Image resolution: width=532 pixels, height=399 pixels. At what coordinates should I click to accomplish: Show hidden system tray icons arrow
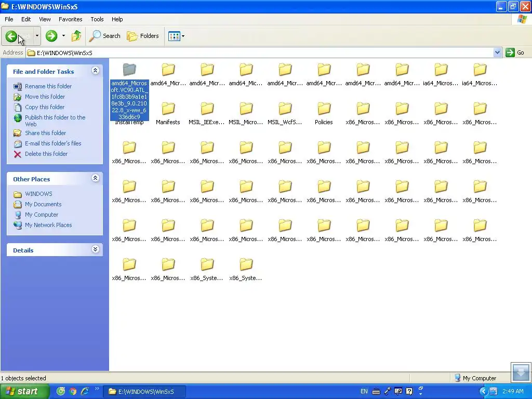click(483, 392)
